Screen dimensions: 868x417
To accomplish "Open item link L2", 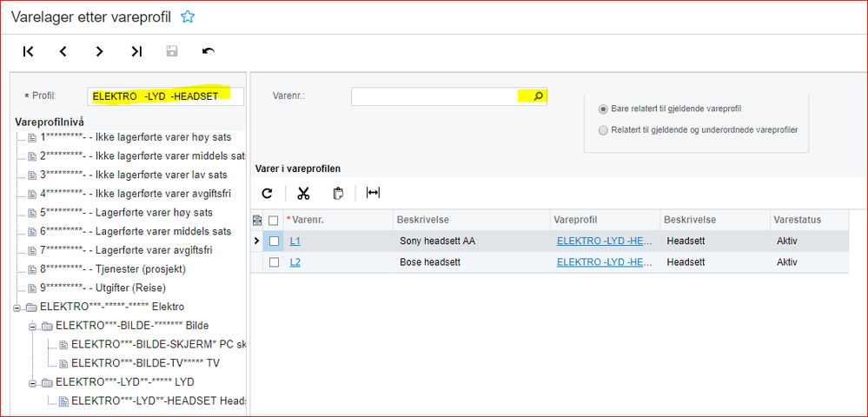I will (295, 262).
